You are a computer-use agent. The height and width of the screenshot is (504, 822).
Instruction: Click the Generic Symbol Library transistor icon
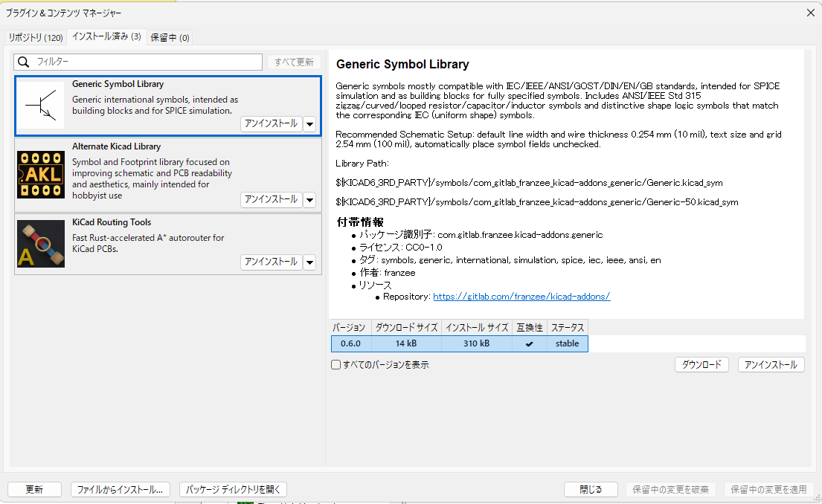pos(41,106)
